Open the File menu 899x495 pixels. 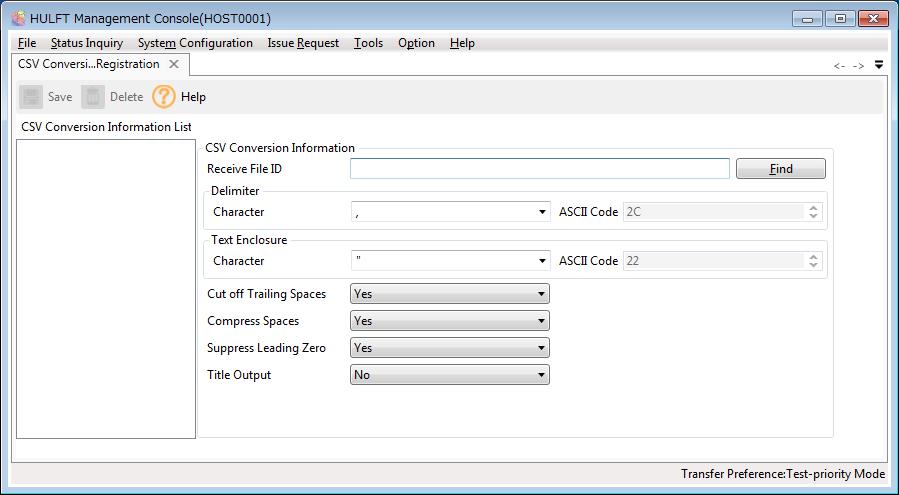[x=27, y=43]
